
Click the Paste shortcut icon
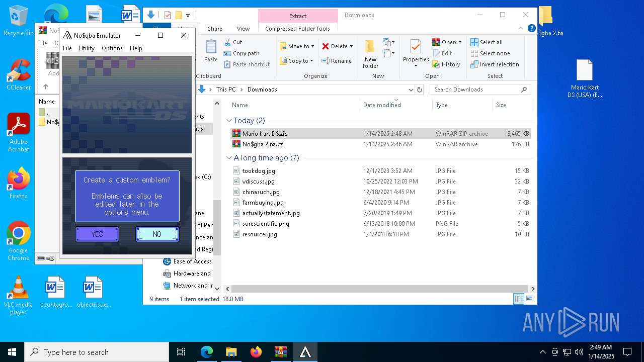coord(227,64)
